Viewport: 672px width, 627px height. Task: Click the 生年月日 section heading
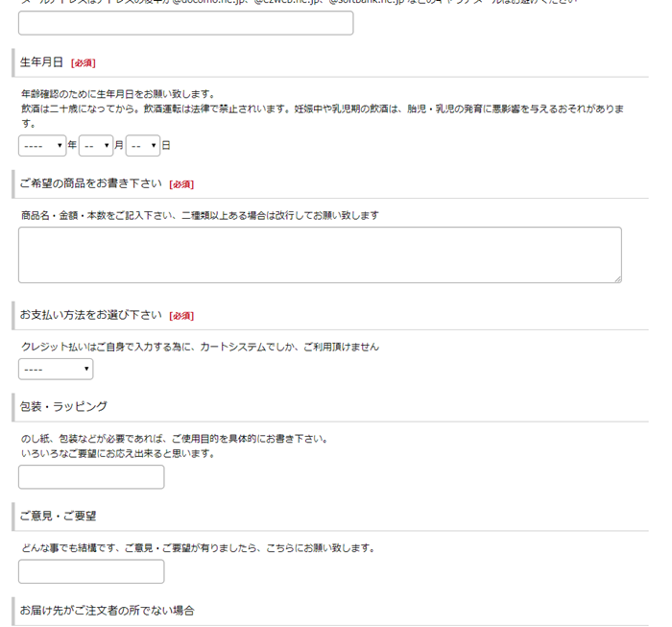(41, 62)
